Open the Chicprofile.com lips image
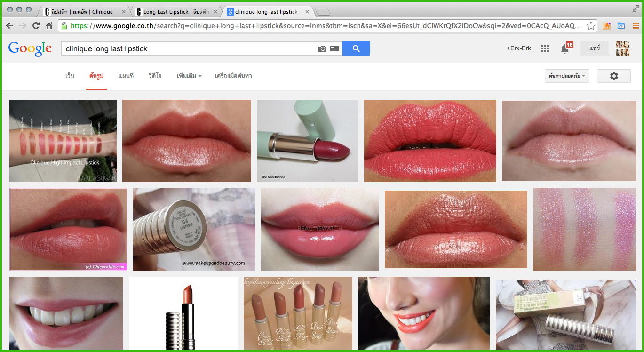This screenshot has height=352, width=644. [68, 229]
